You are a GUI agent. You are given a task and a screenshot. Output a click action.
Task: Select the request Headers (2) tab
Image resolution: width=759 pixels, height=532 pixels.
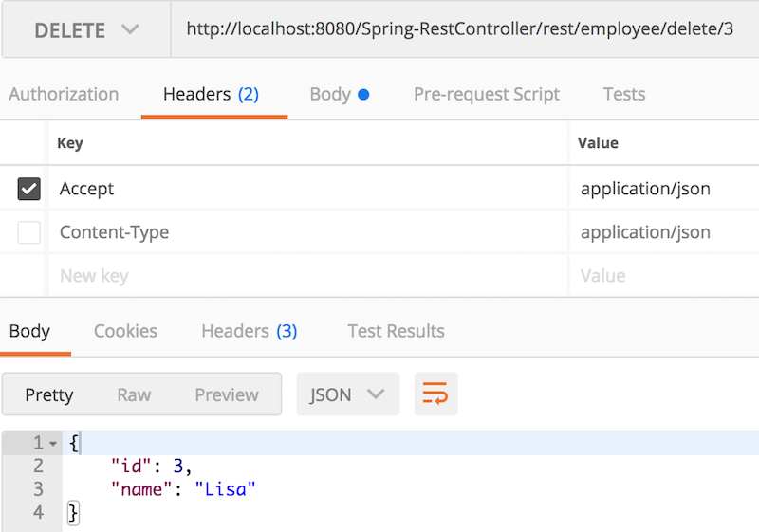tap(211, 94)
